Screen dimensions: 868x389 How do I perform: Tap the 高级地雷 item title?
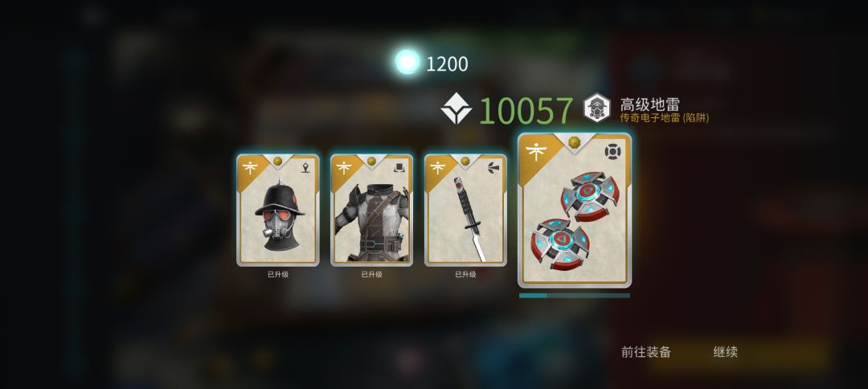(649, 104)
